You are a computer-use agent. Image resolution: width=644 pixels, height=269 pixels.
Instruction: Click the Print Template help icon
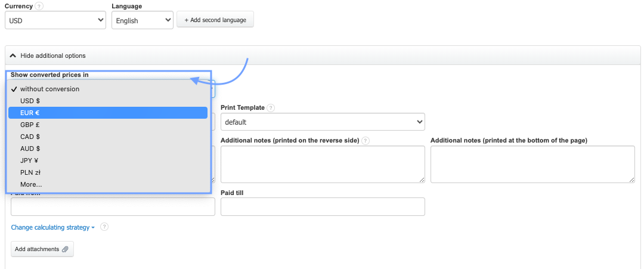(x=271, y=108)
